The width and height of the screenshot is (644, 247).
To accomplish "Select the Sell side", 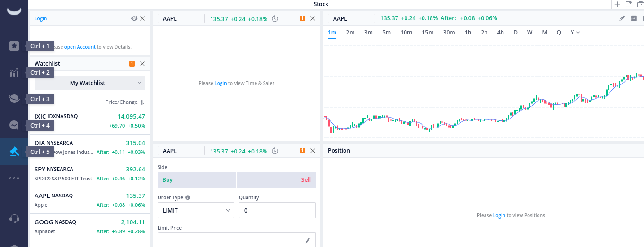I will (x=276, y=180).
